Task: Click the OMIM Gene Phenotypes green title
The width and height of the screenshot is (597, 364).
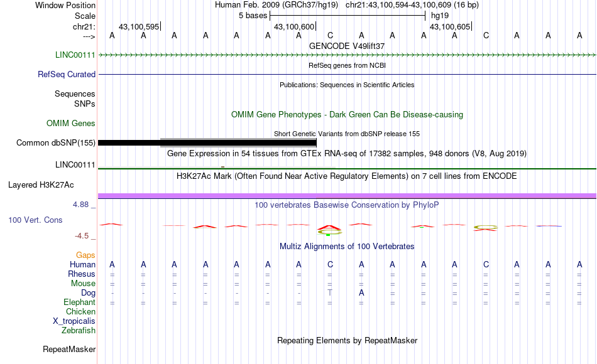Action: coord(347,114)
